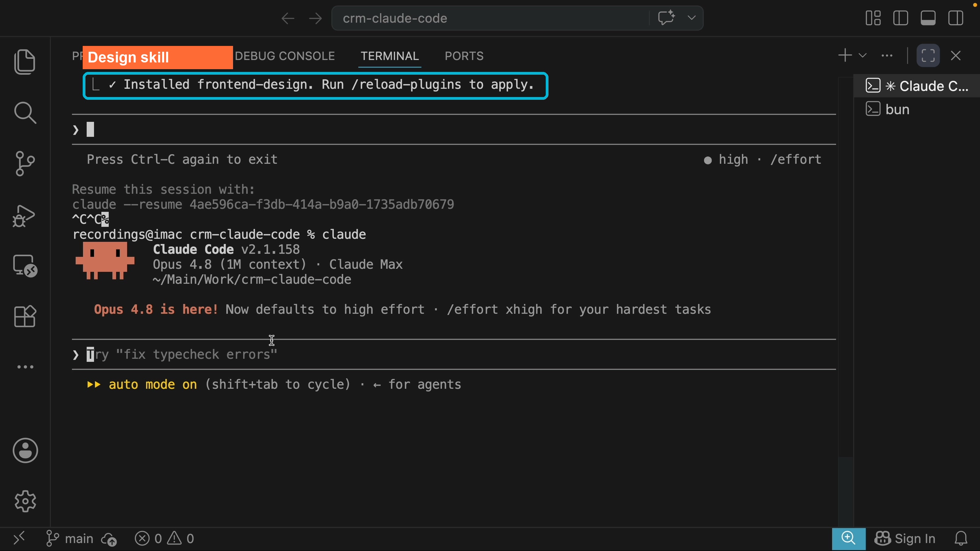Show additional views ellipsis in activity bar
980x551 pixels.
pyautogui.click(x=25, y=367)
